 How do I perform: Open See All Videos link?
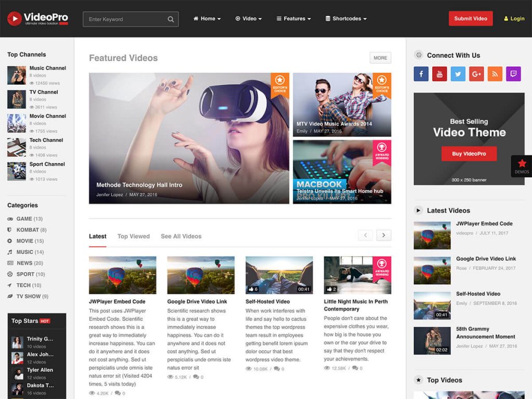click(x=181, y=236)
